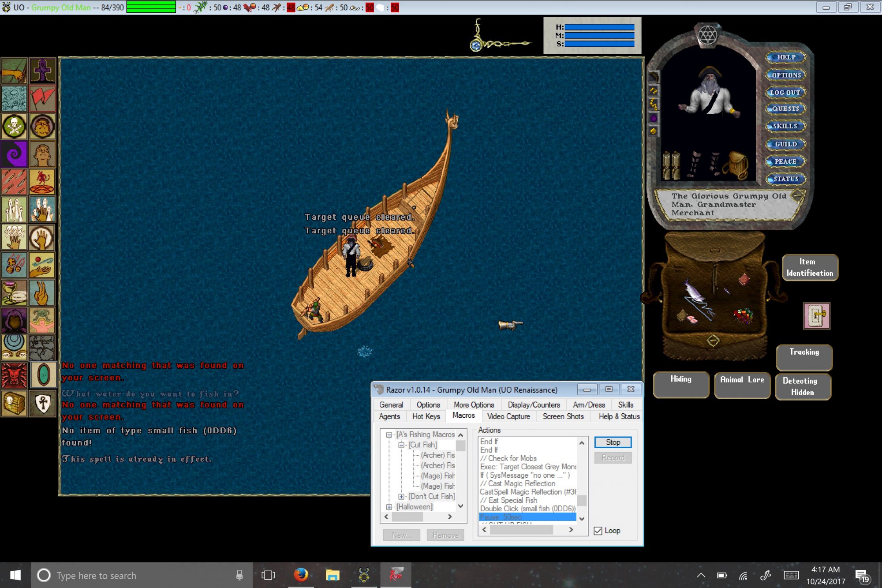Click the paperdoll SKILLS button
Image resolution: width=882 pixels, height=588 pixels.
coord(786,126)
